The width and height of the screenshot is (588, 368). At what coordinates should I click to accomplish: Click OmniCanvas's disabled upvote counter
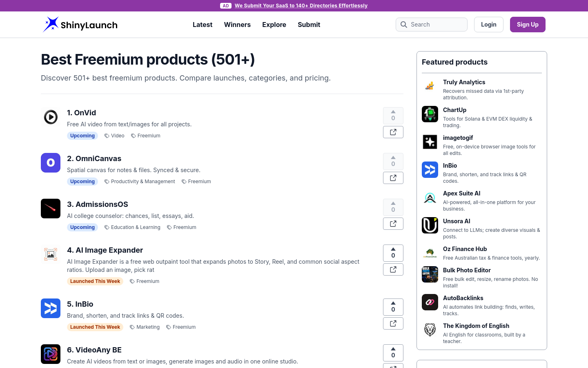393,162
